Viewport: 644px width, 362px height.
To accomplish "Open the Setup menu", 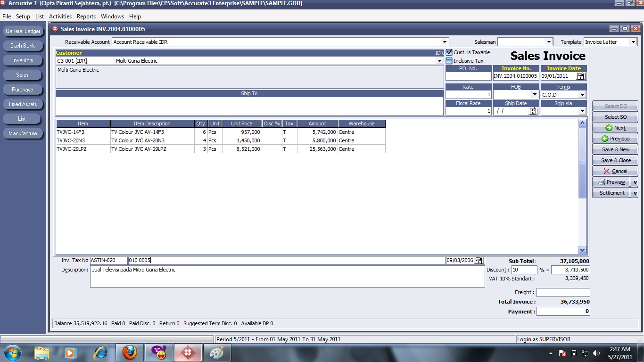I will pos(23,16).
